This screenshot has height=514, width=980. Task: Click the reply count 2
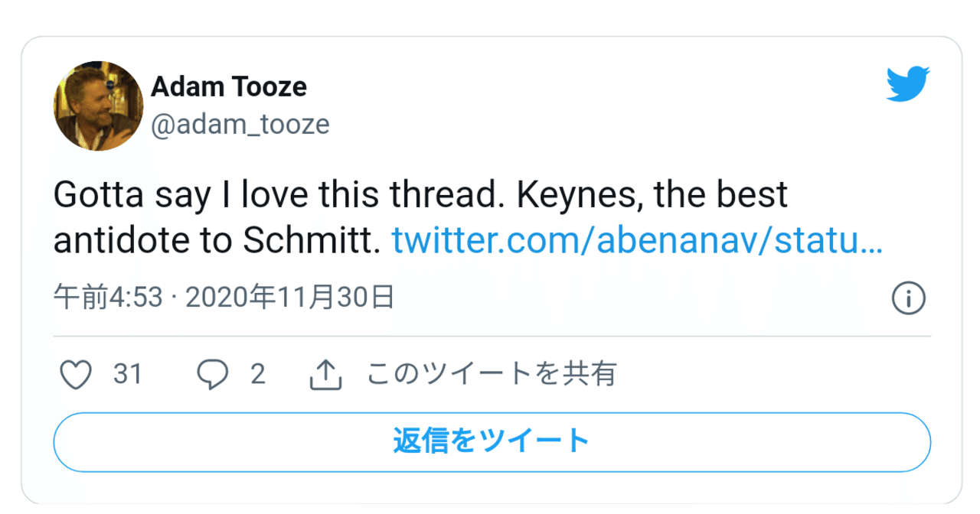click(258, 375)
